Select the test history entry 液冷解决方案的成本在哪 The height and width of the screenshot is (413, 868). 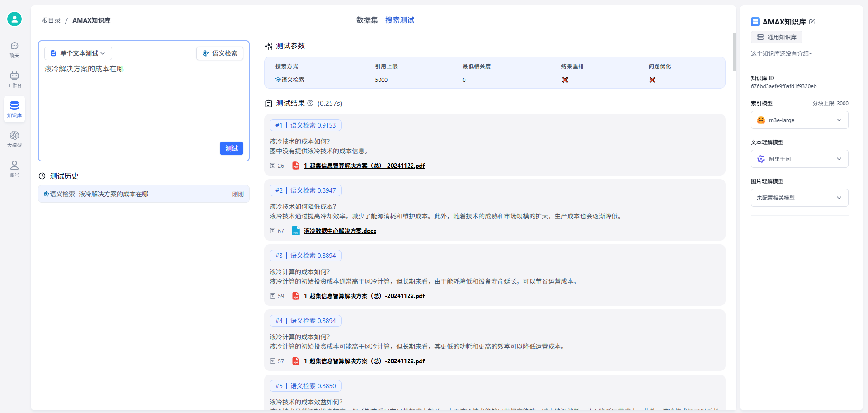click(x=144, y=194)
